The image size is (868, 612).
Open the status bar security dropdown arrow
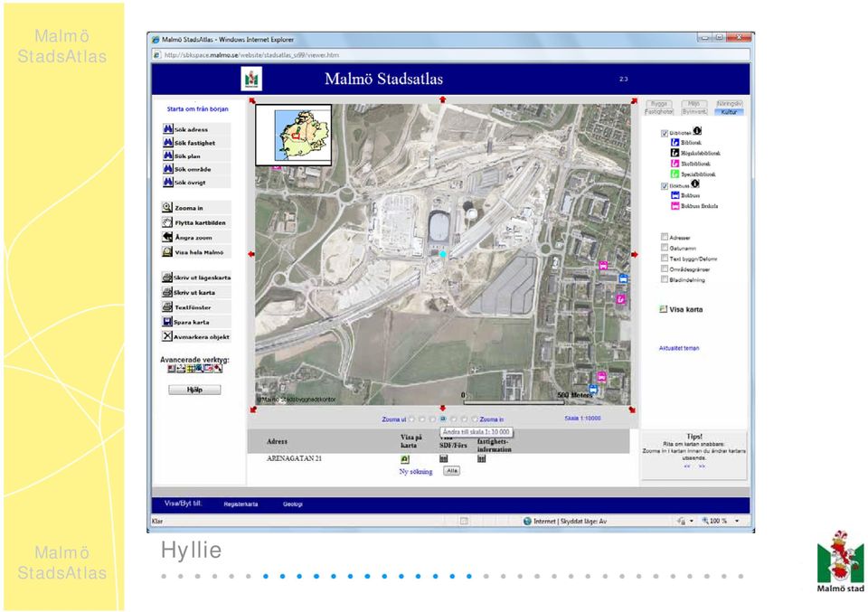[692, 522]
